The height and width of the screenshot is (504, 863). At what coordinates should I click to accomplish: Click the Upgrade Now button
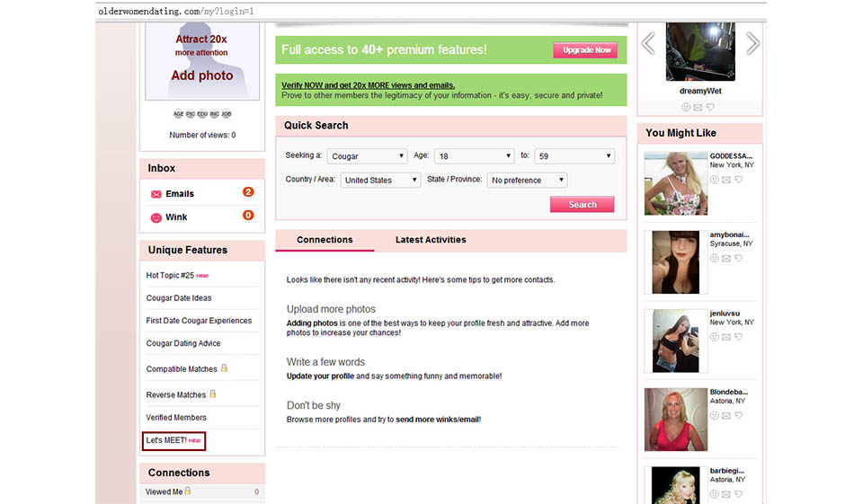pos(586,50)
